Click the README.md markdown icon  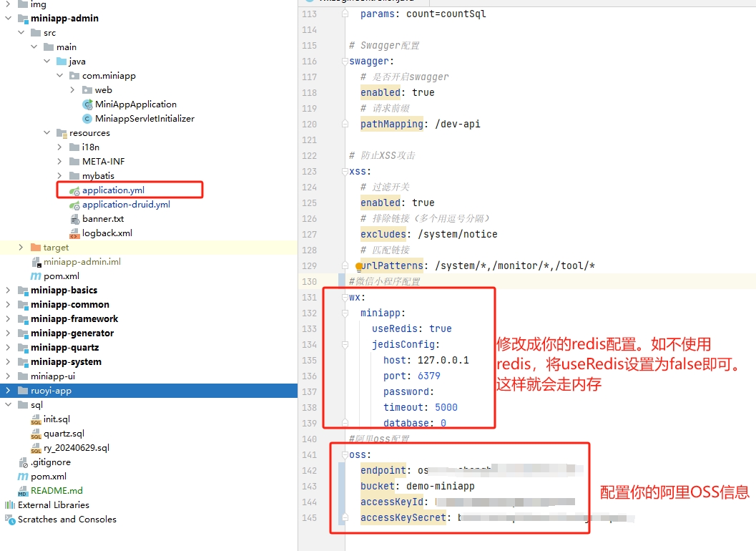[x=23, y=491]
